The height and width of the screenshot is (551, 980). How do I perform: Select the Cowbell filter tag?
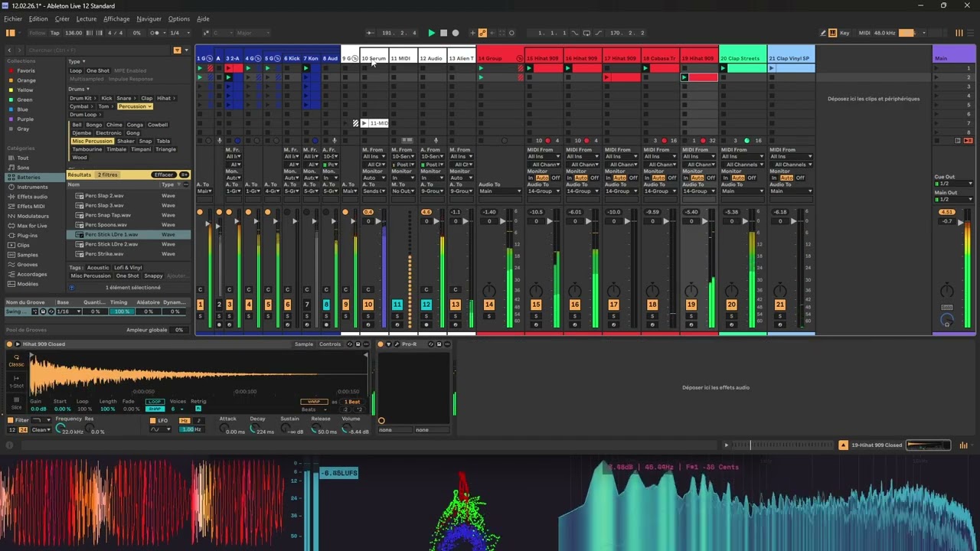click(158, 125)
